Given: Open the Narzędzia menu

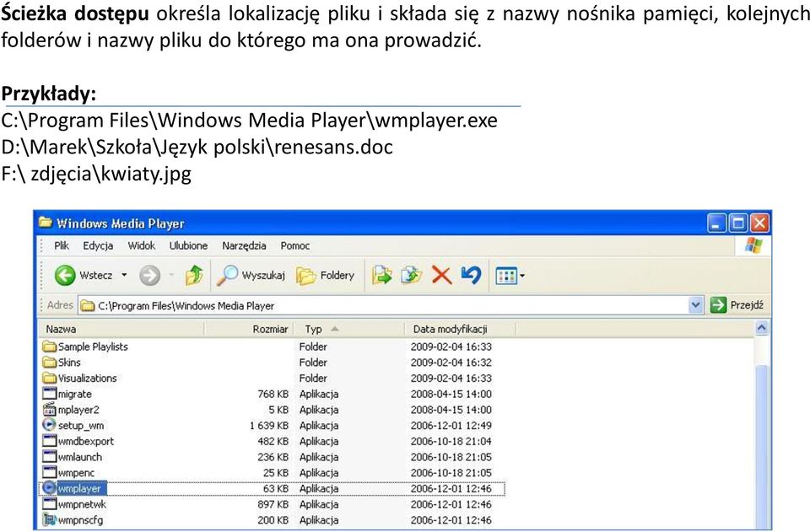Looking at the screenshot, I should pyautogui.click(x=244, y=245).
